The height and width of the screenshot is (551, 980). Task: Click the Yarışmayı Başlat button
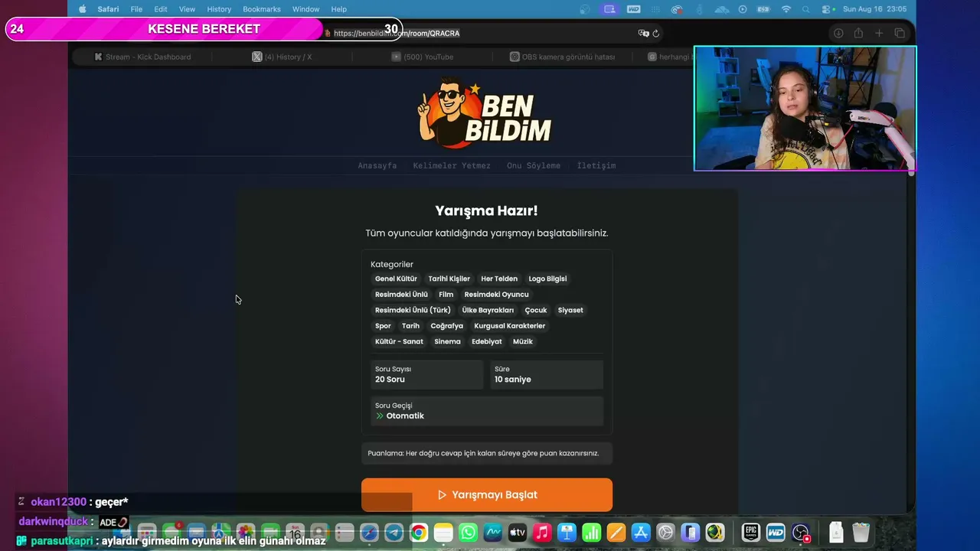(x=487, y=495)
